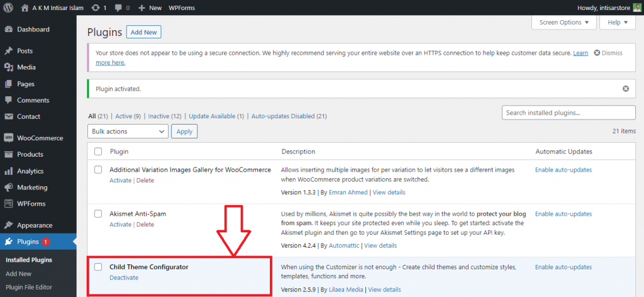View details for Additional Variation Images Gallery
Image resolution: width=644 pixels, height=297 pixels.
click(x=389, y=193)
